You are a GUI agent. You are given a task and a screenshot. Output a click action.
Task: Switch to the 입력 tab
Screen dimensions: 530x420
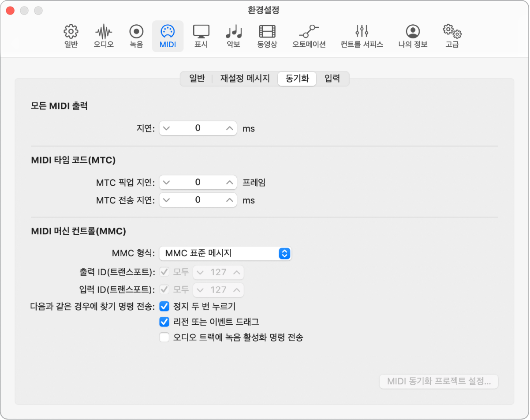332,79
